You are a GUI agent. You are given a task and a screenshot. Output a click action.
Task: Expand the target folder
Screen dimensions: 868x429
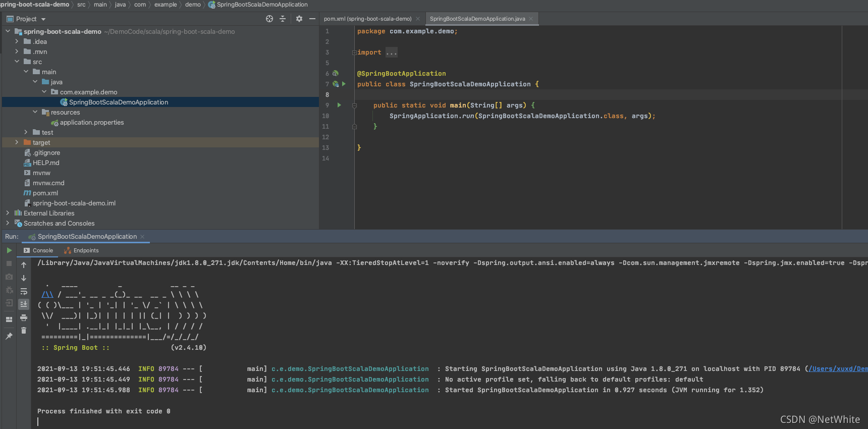click(17, 142)
